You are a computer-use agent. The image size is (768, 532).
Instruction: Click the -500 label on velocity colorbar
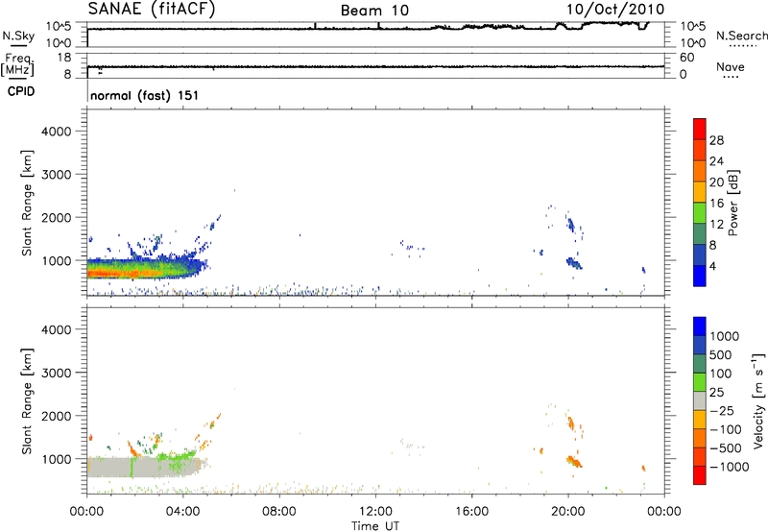tap(726, 448)
